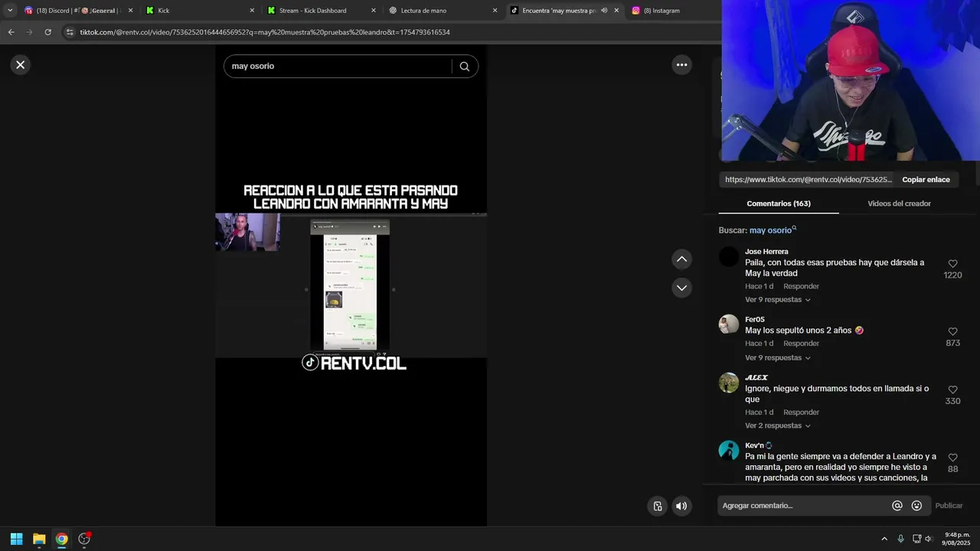Like Kev'n's comment

[952, 458]
